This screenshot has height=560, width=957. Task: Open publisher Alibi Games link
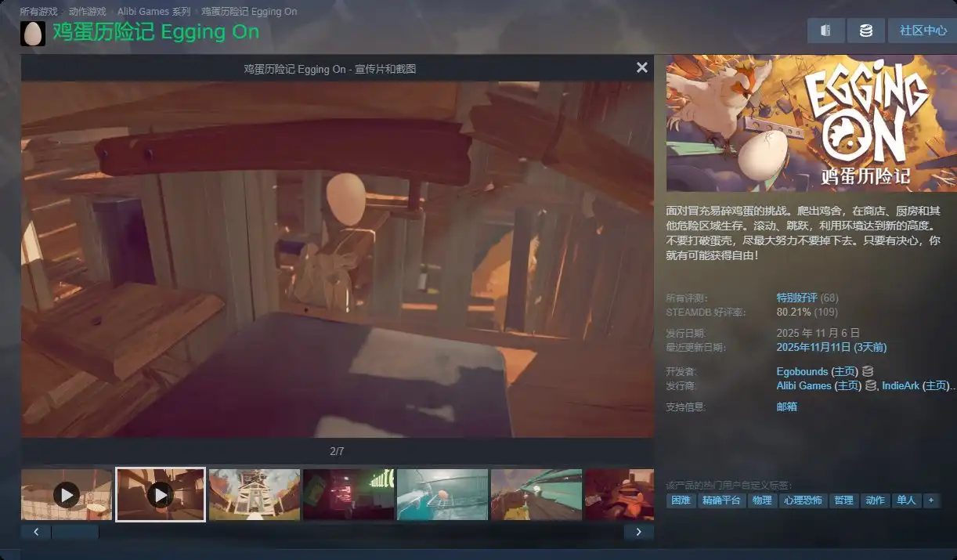[x=804, y=385]
